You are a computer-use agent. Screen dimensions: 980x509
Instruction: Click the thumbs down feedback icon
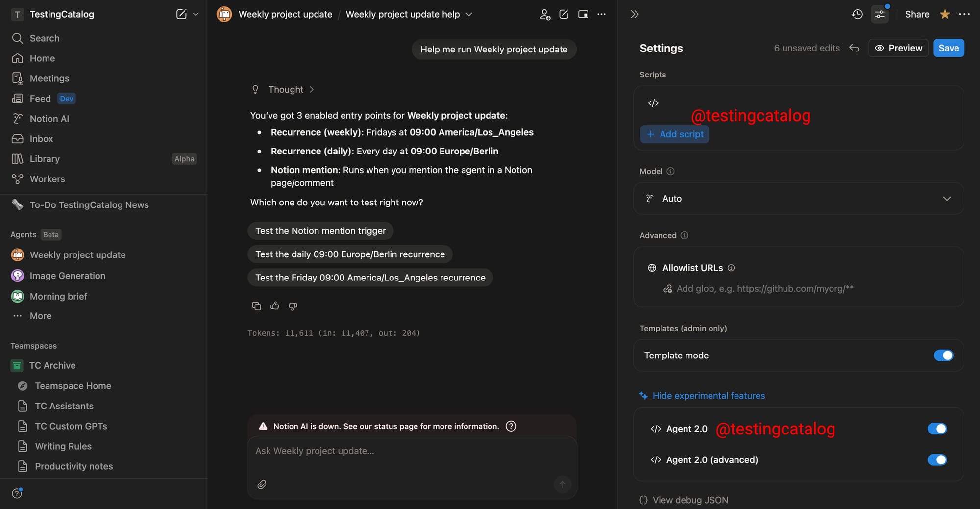(293, 306)
